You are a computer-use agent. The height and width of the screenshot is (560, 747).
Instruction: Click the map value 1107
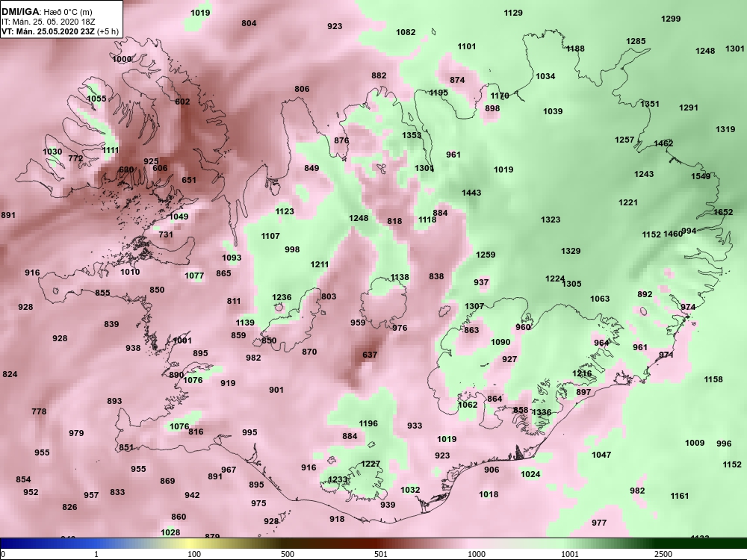tap(270, 236)
